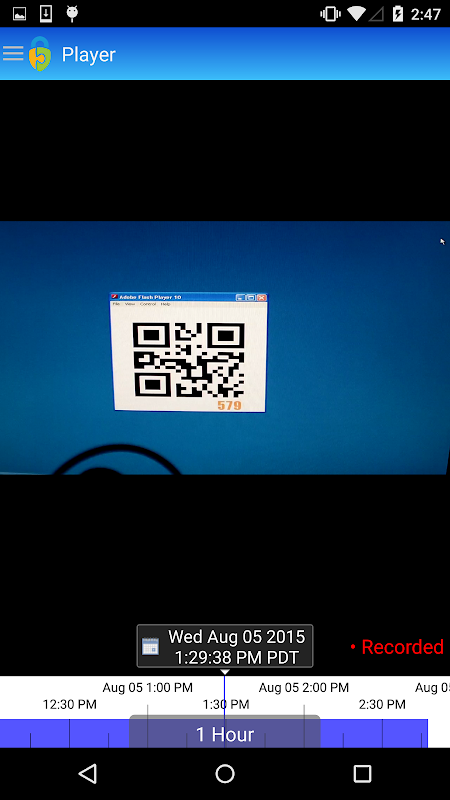The width and height of the screenshot is (450, 800).
Task: Tap the padlock app logo
Action: (40, 54)
